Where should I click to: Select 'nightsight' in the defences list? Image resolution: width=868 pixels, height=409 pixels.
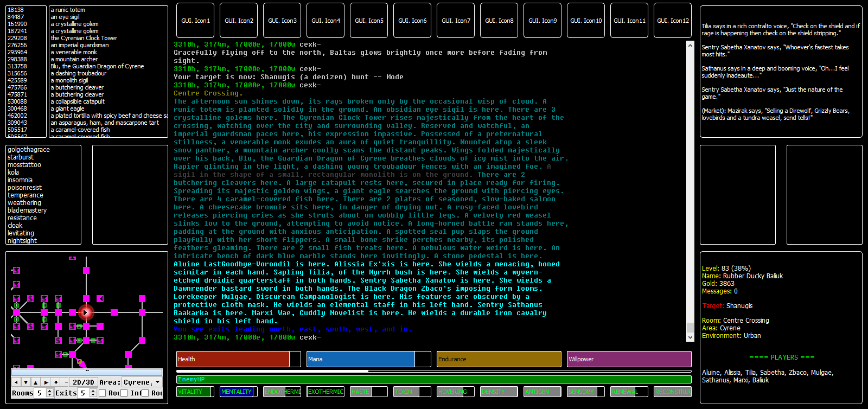point(22,241)
